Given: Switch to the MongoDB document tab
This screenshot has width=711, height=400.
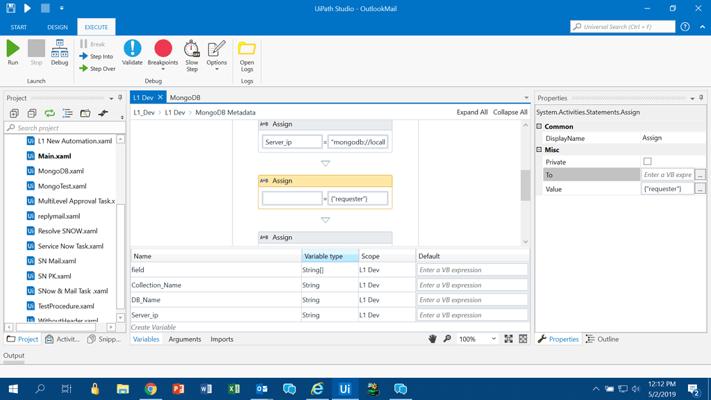Looking at the screenshot, I should point(185,98).
